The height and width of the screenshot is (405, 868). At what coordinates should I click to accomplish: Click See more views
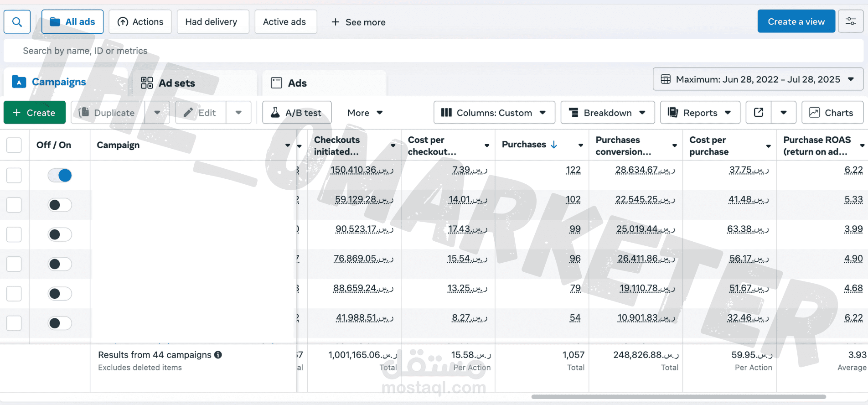point(358,22)
